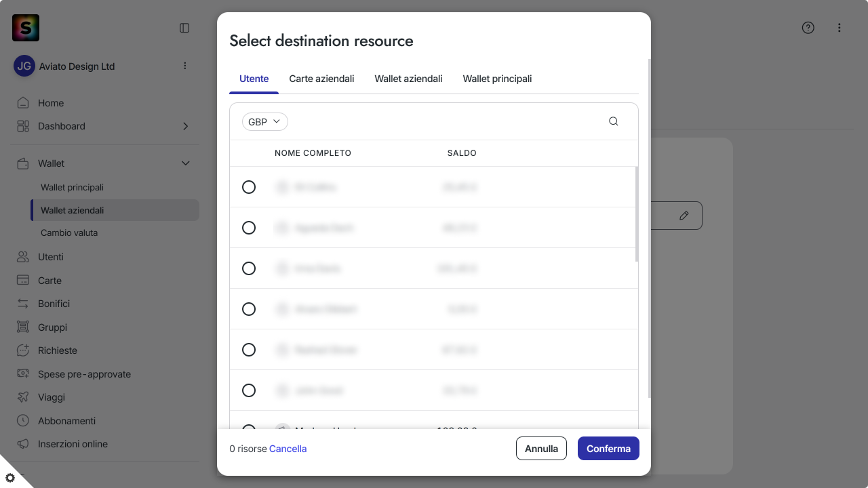Click the Abbonamenti clock icon
This screenshot has height=488, width=868.
(23, 420)
